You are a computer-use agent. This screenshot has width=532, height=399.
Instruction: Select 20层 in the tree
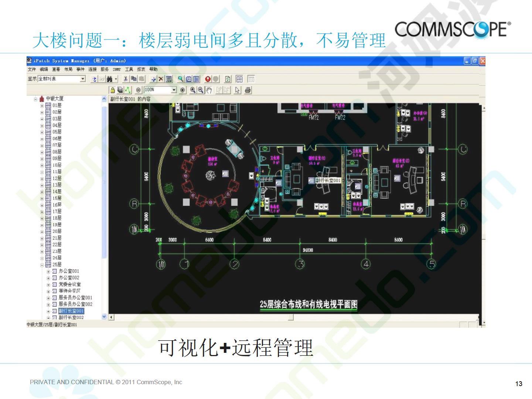click(x=57, y=232)
